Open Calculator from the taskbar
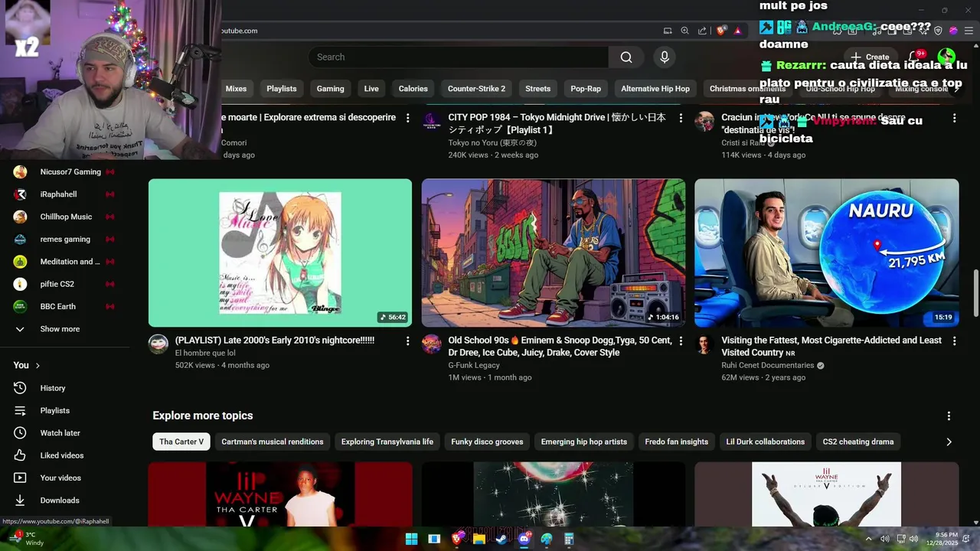 569,539
